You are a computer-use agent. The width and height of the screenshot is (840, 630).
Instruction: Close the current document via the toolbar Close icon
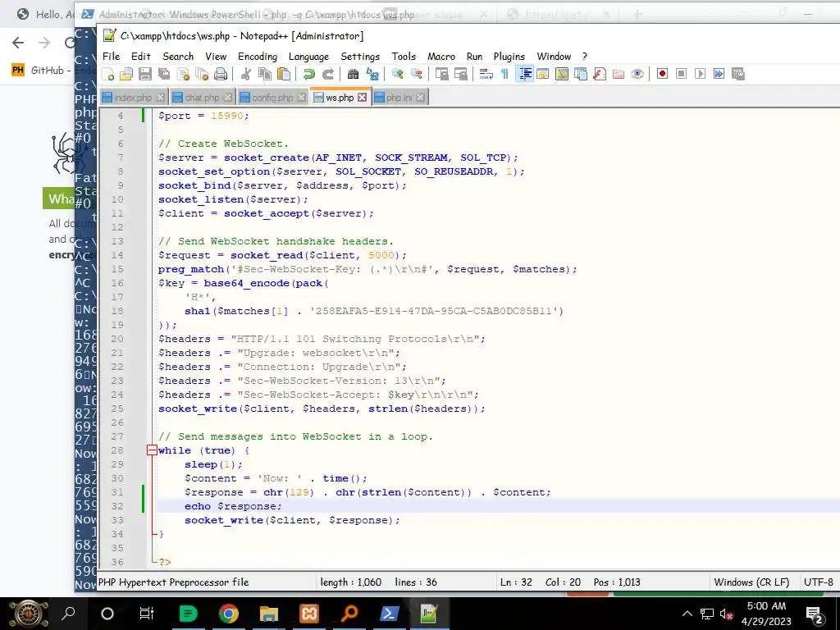tap(183, 74)
